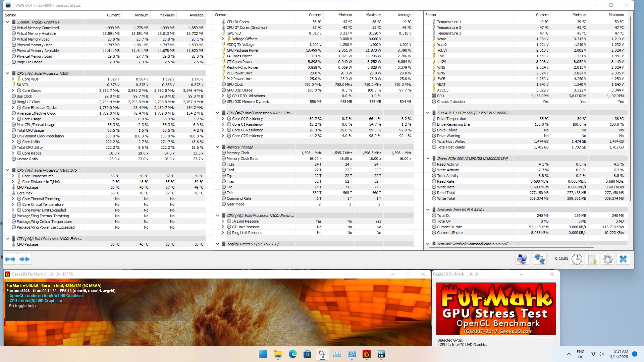Click the HWiNFO icon in the taskbar
This screenshot has width=644, height=362.
tap(381, 354)
